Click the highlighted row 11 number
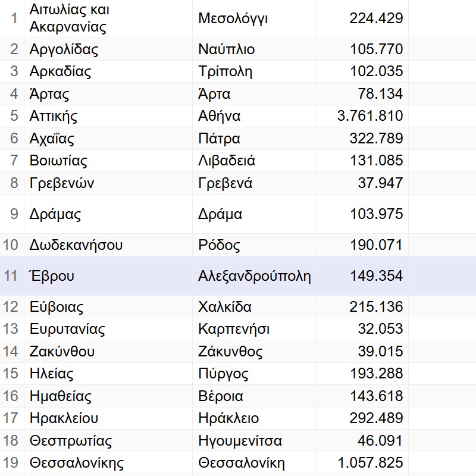The width and height of the screenshot is (476, 476). [12, 275]
